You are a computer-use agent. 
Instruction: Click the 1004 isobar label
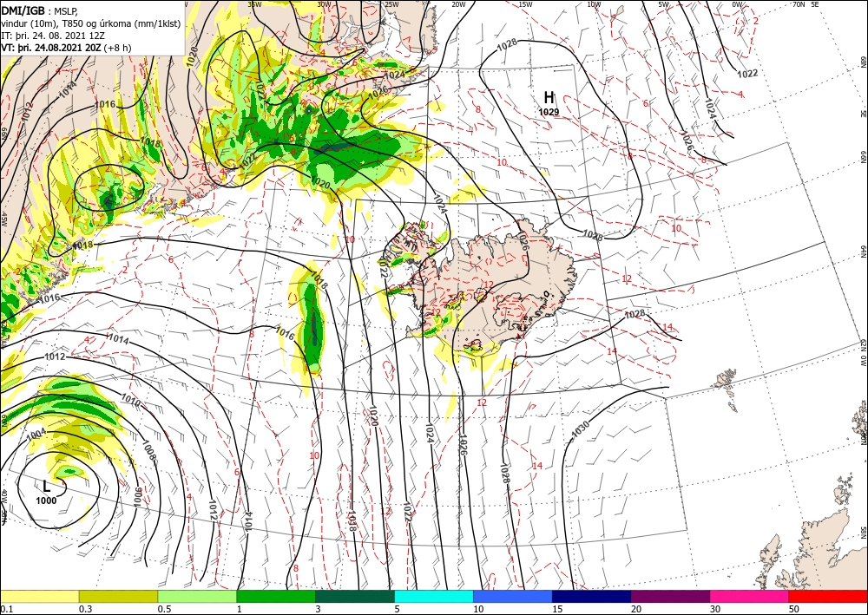tap(36, 435)
